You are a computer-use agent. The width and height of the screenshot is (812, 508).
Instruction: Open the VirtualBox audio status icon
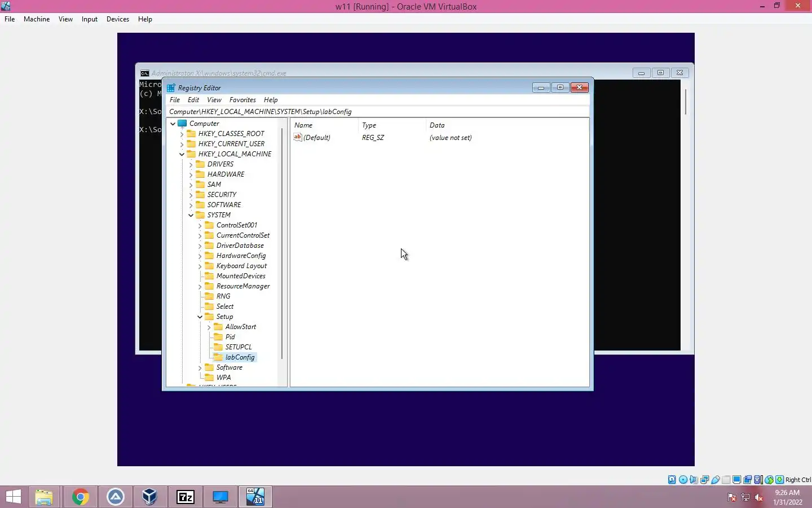(694, 480)
